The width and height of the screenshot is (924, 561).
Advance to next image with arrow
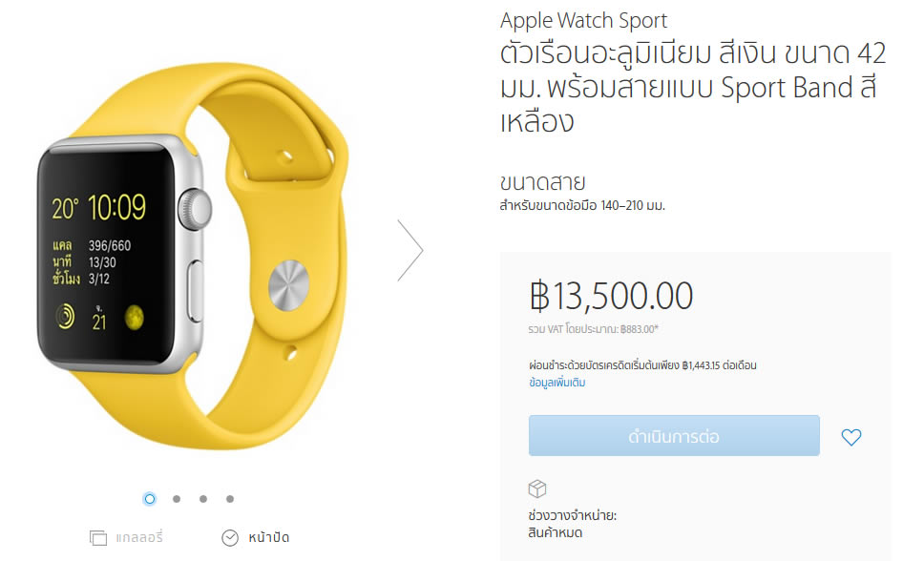[x=410, y=250]
